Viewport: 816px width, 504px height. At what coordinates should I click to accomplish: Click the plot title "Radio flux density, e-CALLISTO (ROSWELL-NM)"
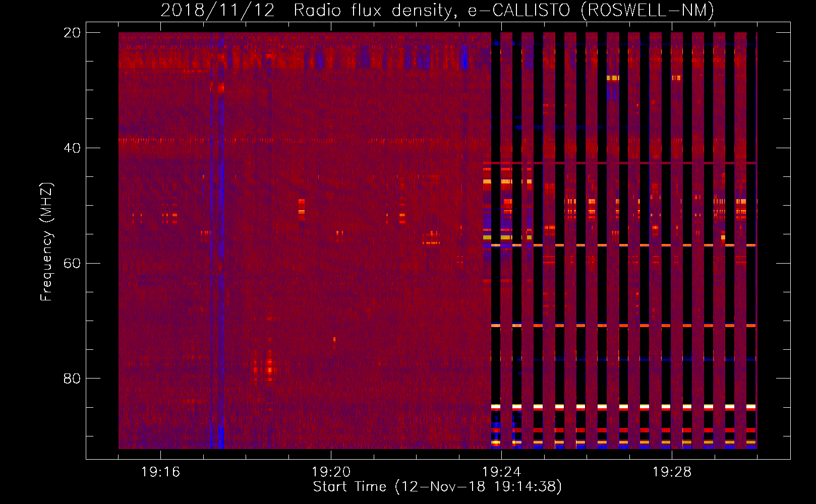coord(504,10)
